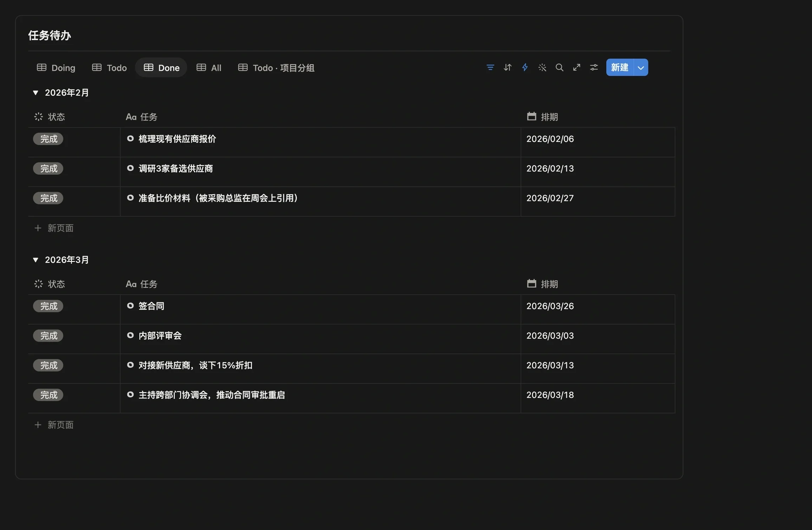Switch to the All tab
Image resolution: width=812 pixels, height=530 pixels.
tap(209, 67)
